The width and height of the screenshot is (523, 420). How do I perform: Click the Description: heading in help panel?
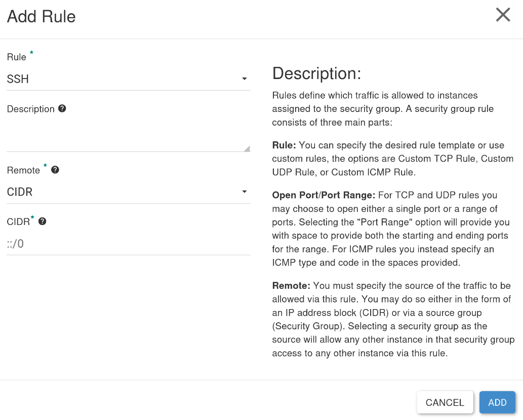316,73
